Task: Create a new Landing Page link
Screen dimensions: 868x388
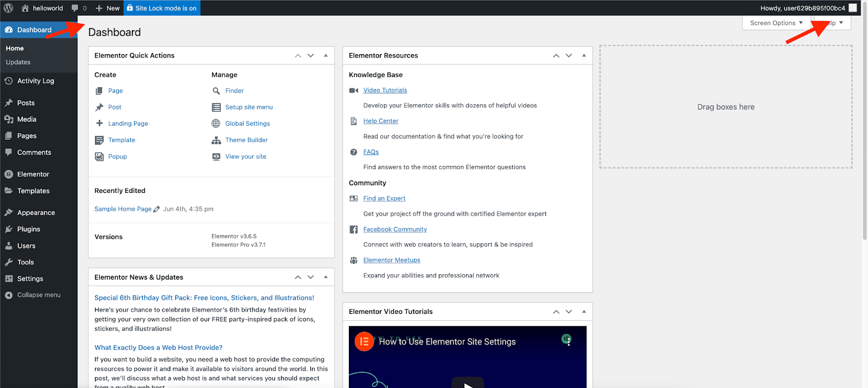Action: pyautogui.click(x=128, y=124)
